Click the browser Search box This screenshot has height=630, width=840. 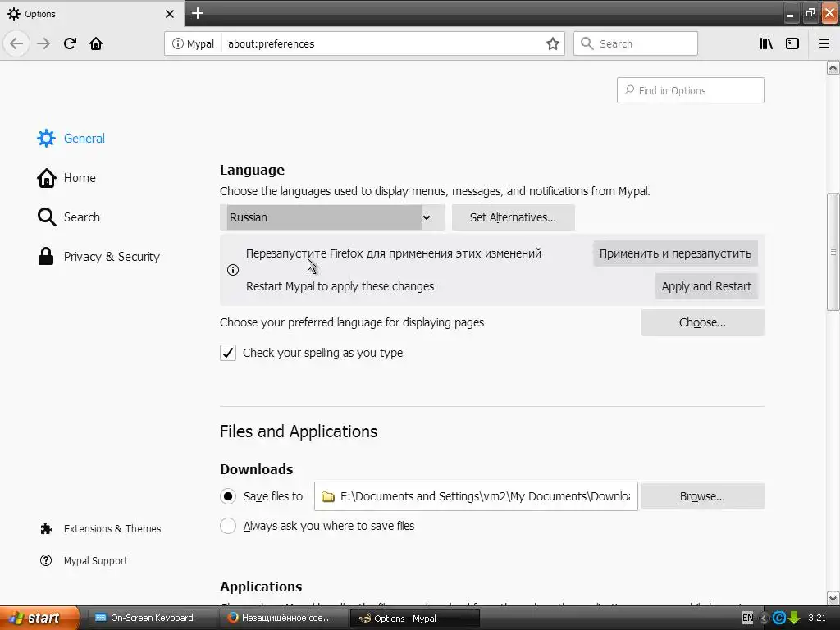pos(636,43)
